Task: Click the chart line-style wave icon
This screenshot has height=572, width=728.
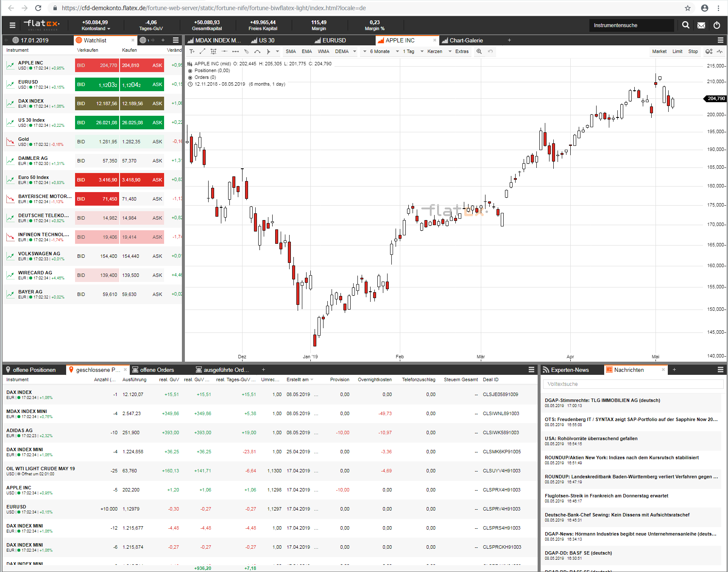Action: click(720, 51)
